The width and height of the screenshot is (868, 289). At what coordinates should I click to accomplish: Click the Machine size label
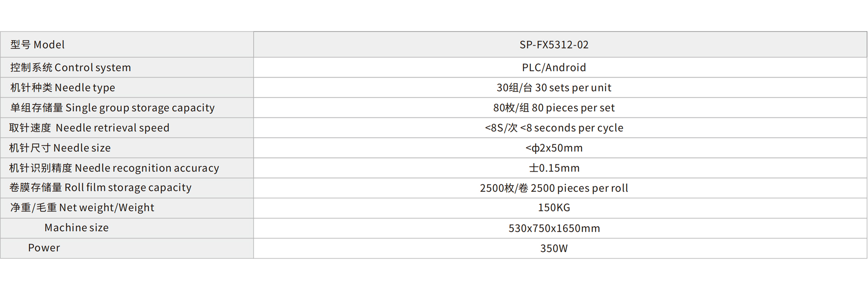[x=76, y=228]
